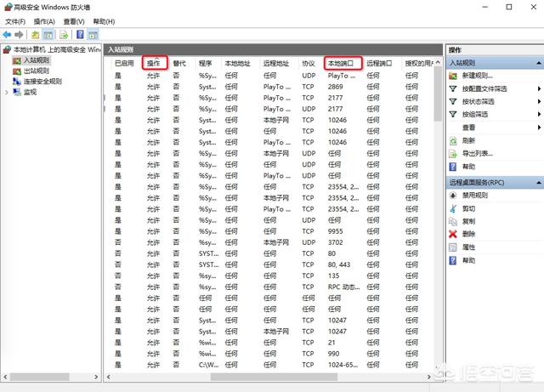Click the local port cell 135

coord(333,276)
